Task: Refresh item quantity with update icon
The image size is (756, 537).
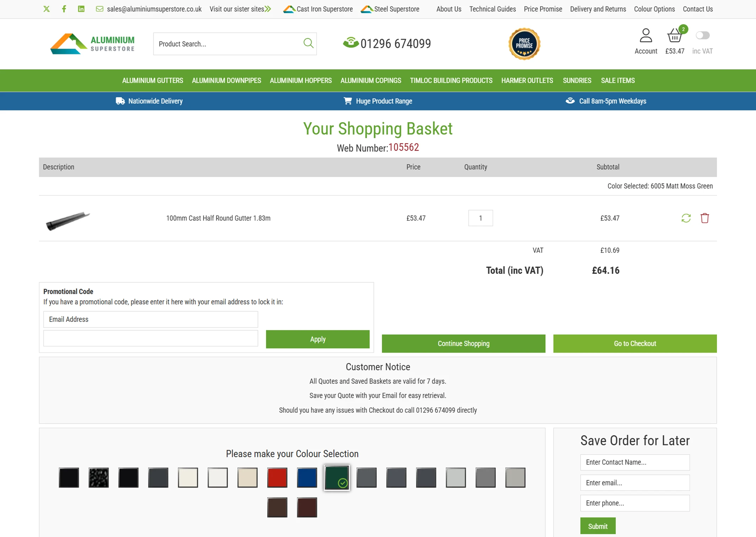Action: (686, 218)
